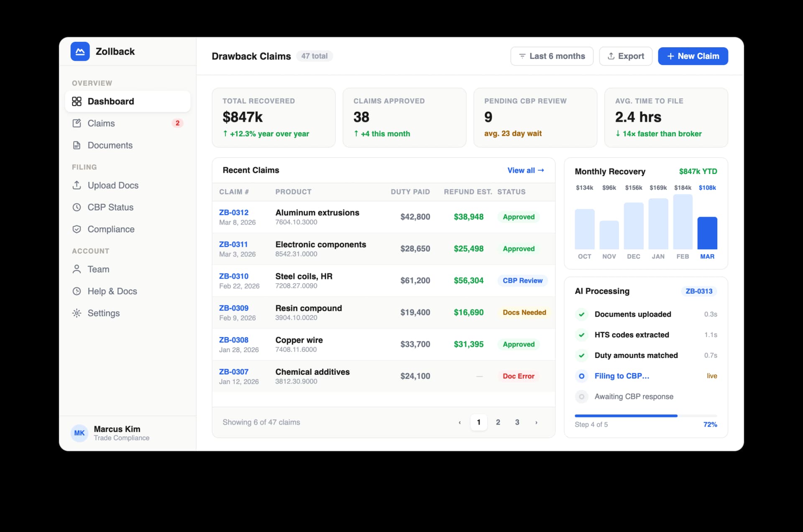
Task: Go to previous page with left chevron
Action: click(460, 422)
